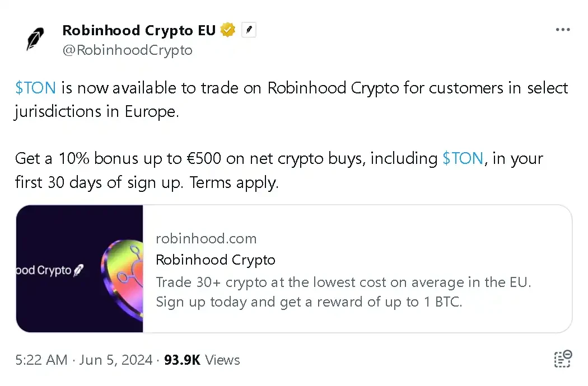588x386 pixels.
Task: Open the @RobinhoodCrypto profile handle
Action: (x=127, y=50)
